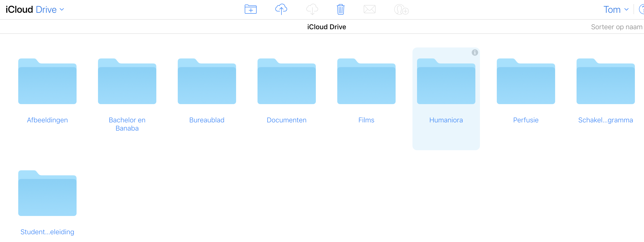The width and height of the screenshot is (644, 242).
Task: Select the Student...eleiding folder icon
Action: (x=47, y=193)
